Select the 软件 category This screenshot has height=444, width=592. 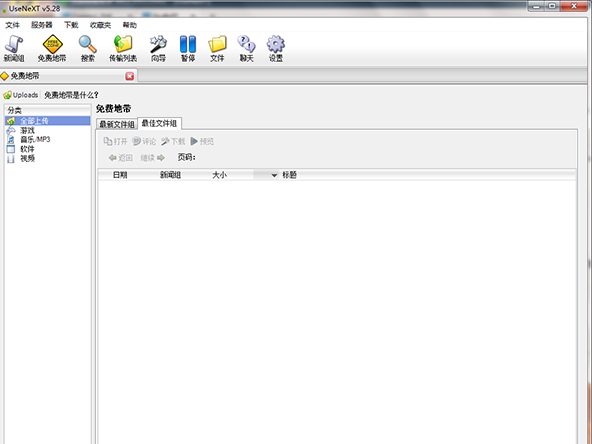[21, 149]
